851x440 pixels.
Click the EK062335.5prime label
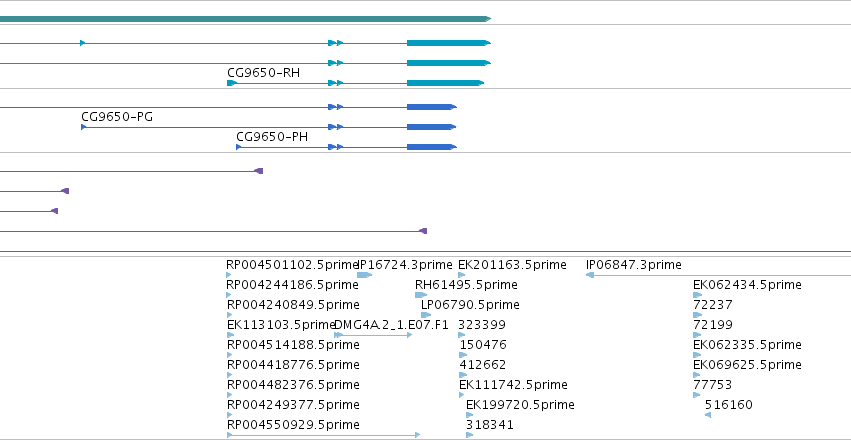[x=747, y=345]
